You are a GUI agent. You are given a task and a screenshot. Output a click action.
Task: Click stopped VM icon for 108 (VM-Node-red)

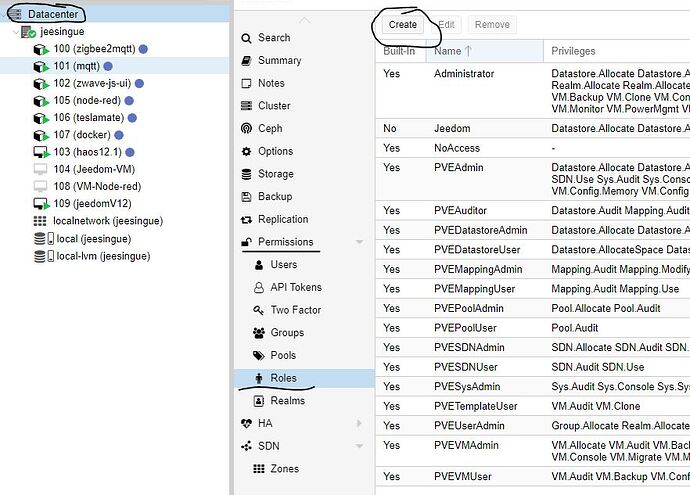tap(40, 187)
